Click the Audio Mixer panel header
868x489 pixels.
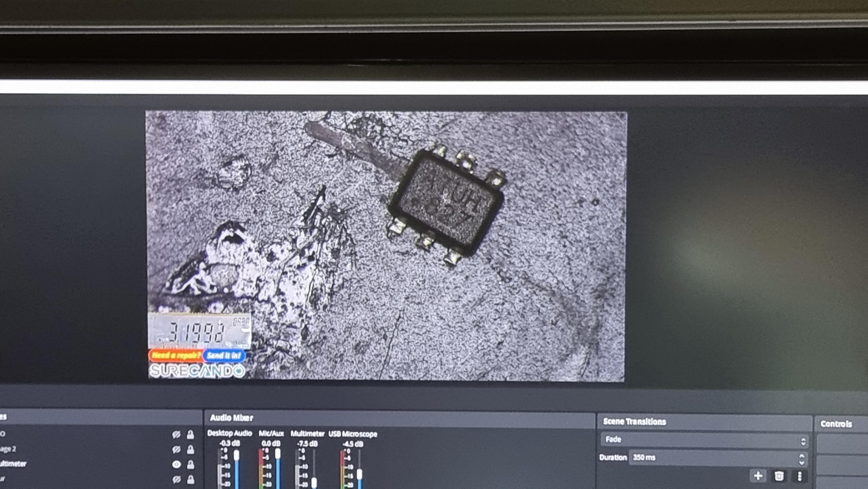(x=231, y=418)
